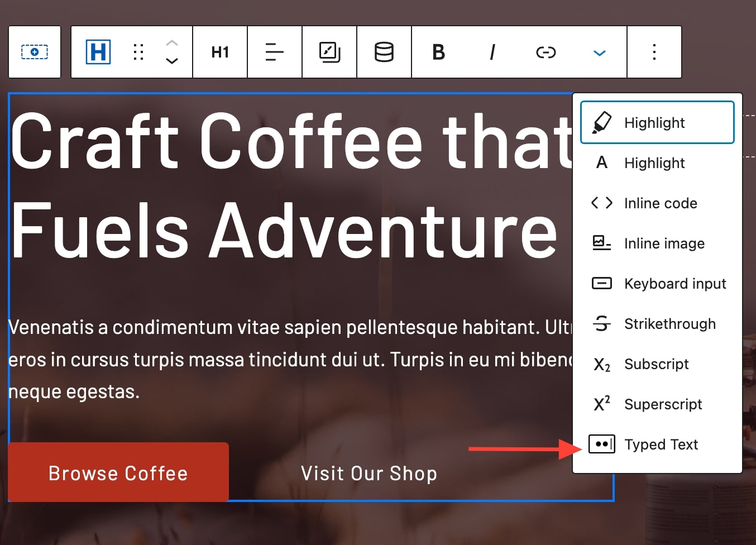This screenshot has width=756, height=545.
Task: Click the Visit Our Shop link
Action: point(369,474)
